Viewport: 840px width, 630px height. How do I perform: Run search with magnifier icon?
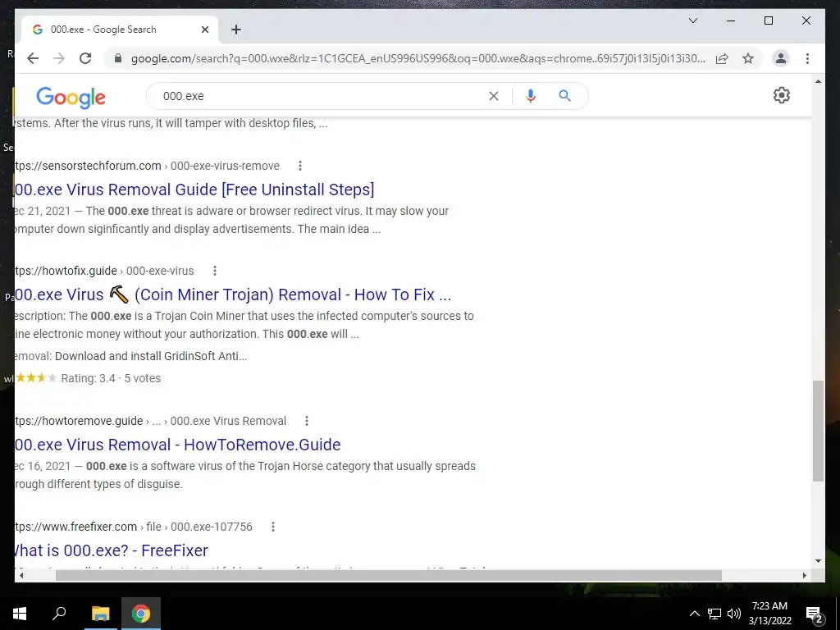point(564,96)
